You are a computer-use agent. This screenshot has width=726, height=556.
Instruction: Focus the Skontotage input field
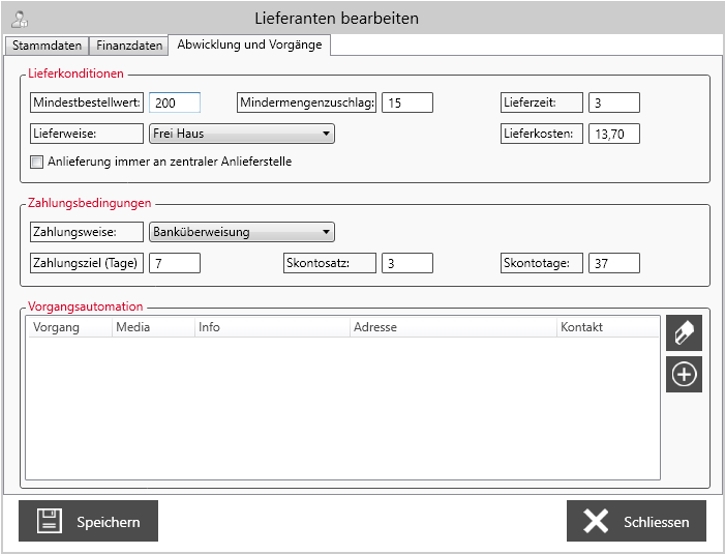click(x=613, y=264)
